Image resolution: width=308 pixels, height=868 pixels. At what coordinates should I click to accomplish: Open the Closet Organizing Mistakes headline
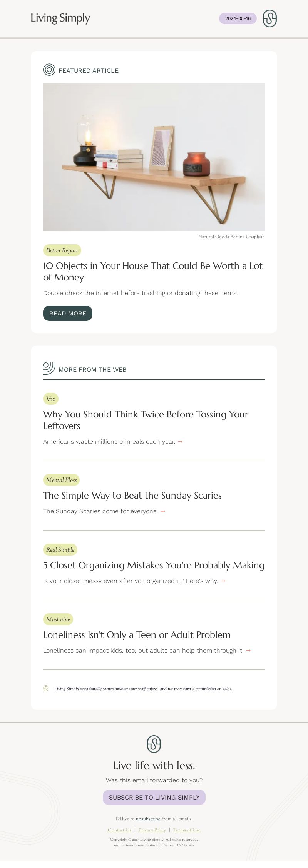click(x=154, y=565)
